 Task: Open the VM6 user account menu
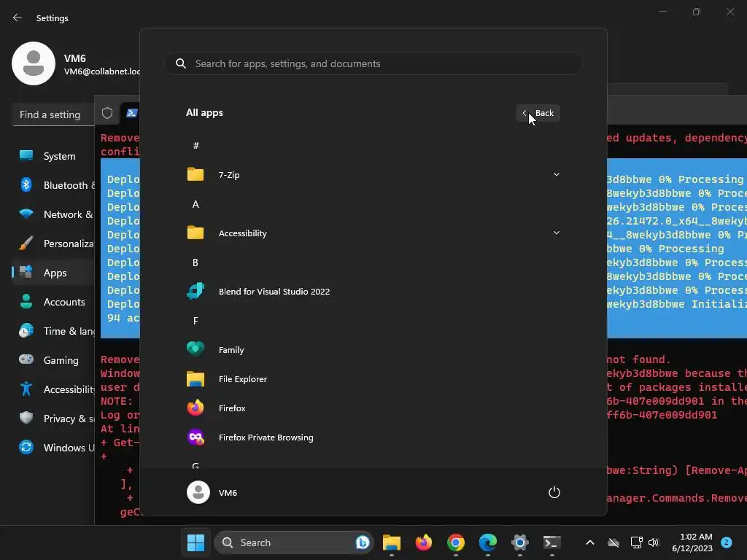tap(212, 492)
